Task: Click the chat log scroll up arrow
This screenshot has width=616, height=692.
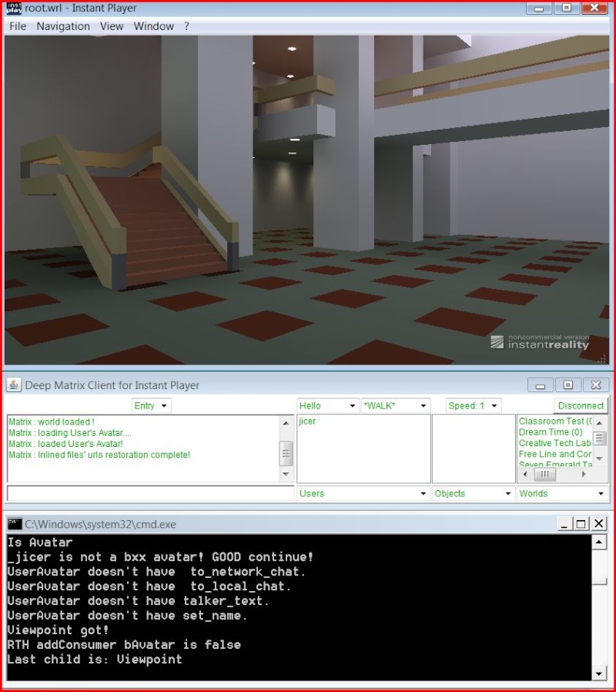Action: point(286,423)
